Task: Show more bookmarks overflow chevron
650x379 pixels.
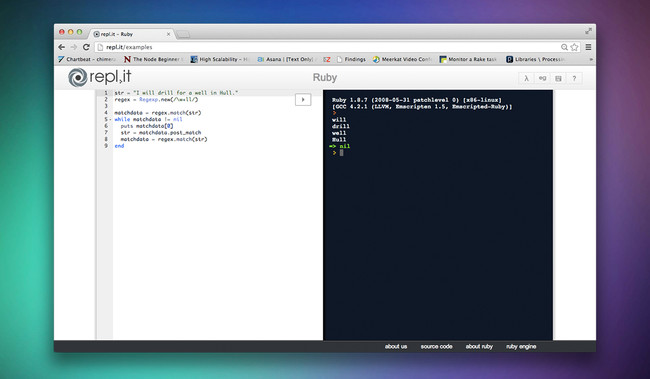Action: point(591,59)
